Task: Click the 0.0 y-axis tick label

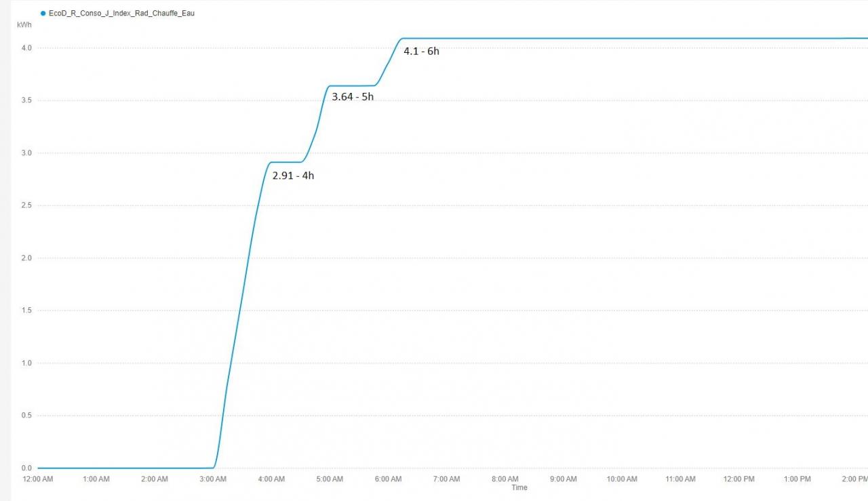Action: pyautogui.click(x=26, y=468)
